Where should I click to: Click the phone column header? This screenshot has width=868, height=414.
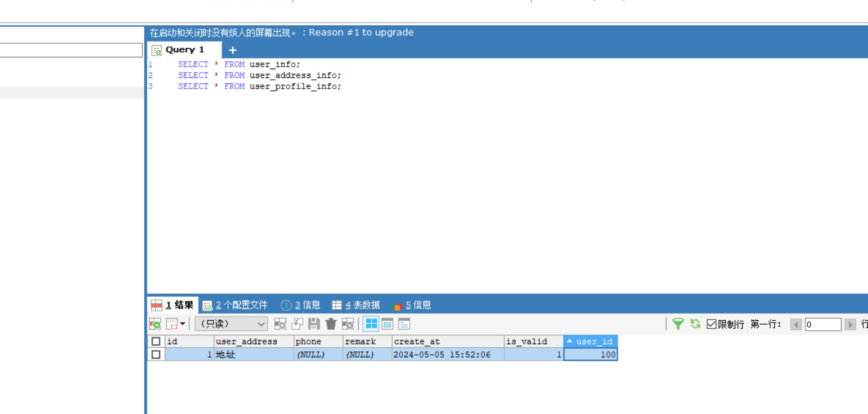318,341
